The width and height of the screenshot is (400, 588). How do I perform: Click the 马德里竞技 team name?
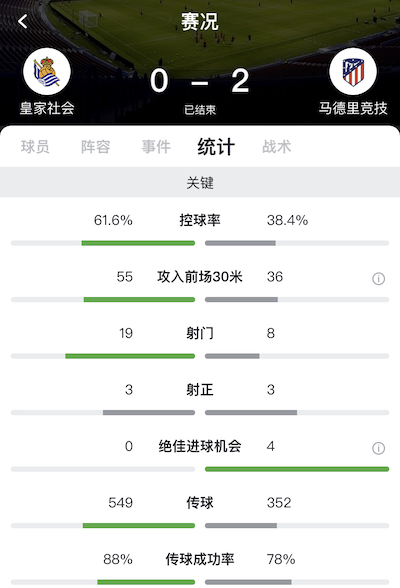(x=353, y=108)
